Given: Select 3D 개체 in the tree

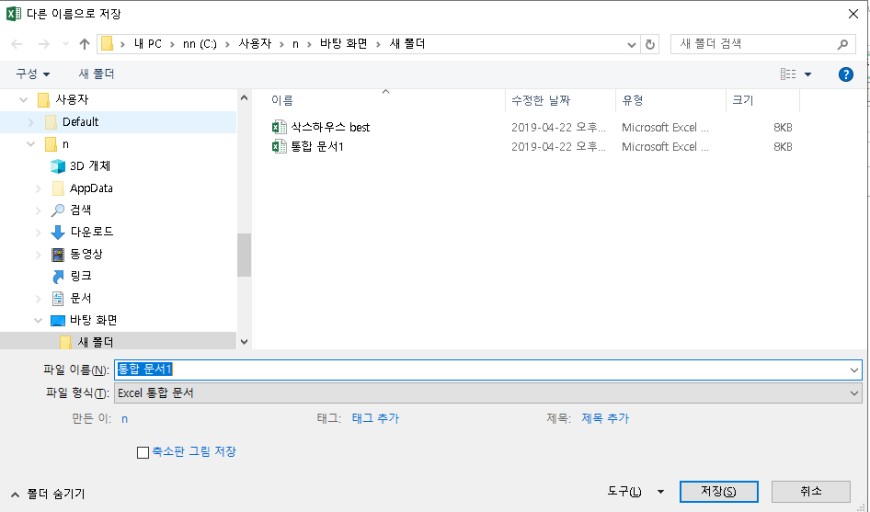Looking at the screenshot, I should [90, 166].
